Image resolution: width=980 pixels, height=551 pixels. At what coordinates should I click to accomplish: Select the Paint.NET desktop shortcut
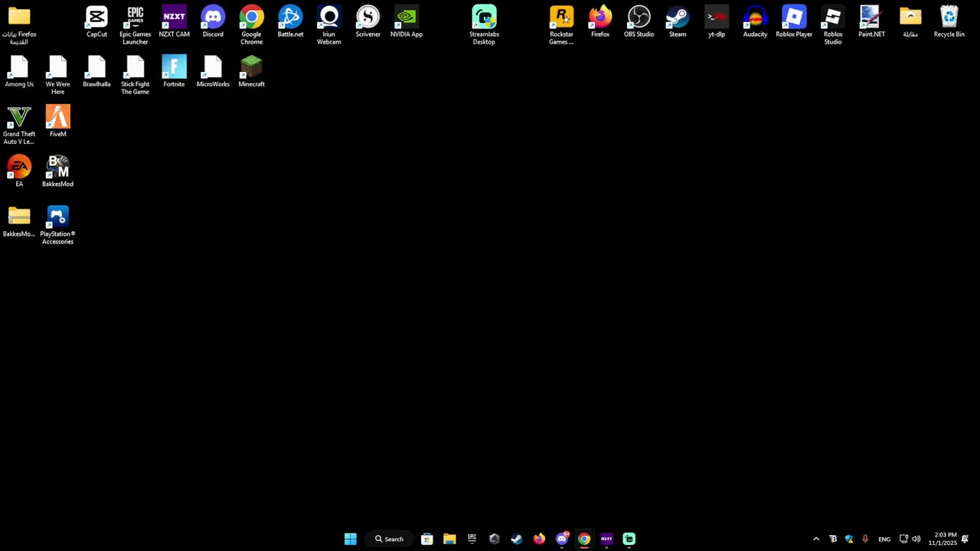click(871, 21)
